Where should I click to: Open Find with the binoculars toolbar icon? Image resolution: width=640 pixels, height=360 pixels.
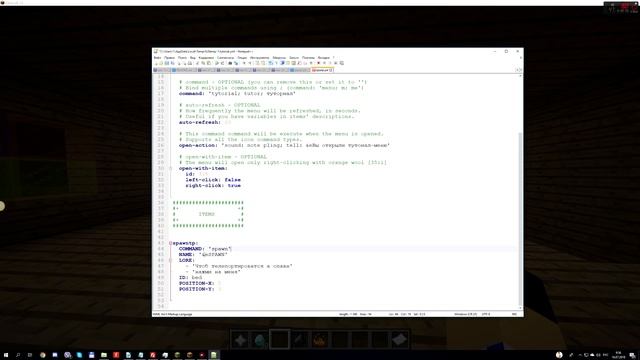click(230, 63)
